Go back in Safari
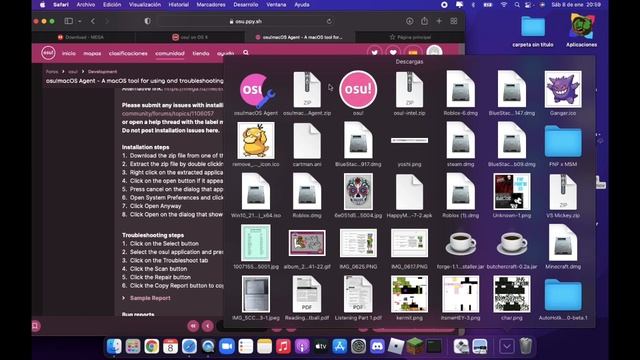 coord(93,21)
